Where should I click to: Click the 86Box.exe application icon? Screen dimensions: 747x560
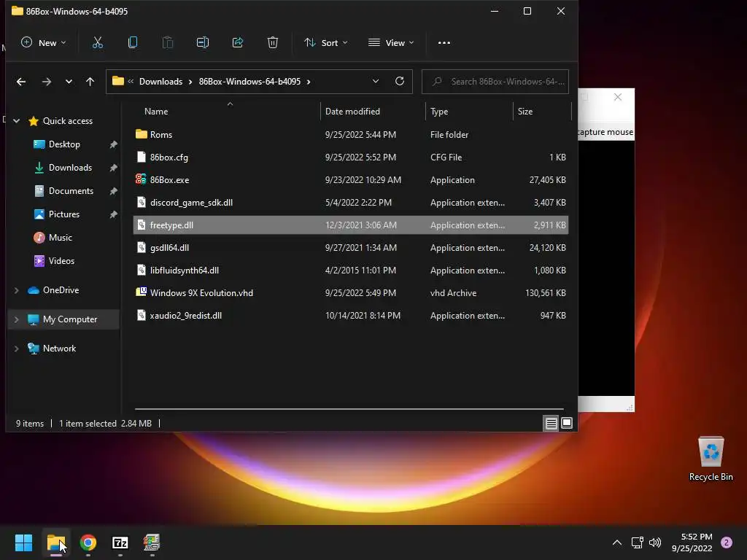pos(141,179)
